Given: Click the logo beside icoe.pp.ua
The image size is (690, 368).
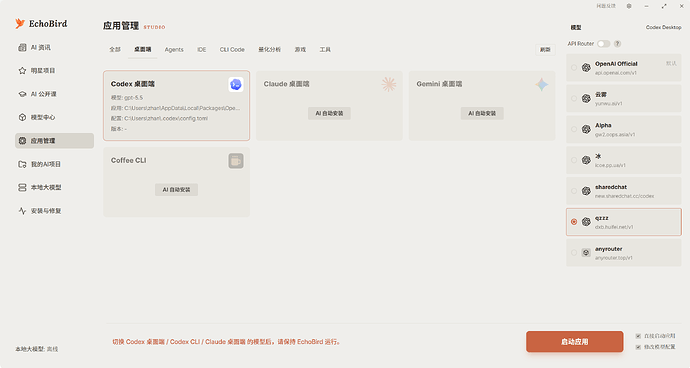Looking at the screenshot, I should [x=586, y=160].
